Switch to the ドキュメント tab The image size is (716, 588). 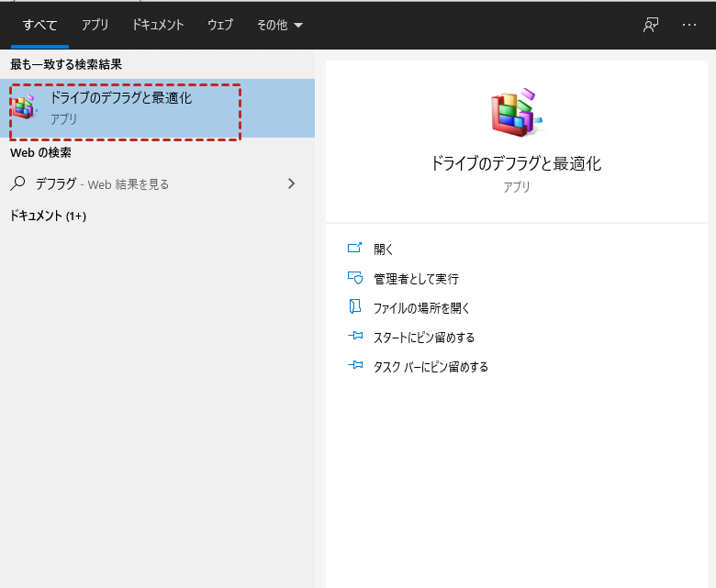point(158,25)
